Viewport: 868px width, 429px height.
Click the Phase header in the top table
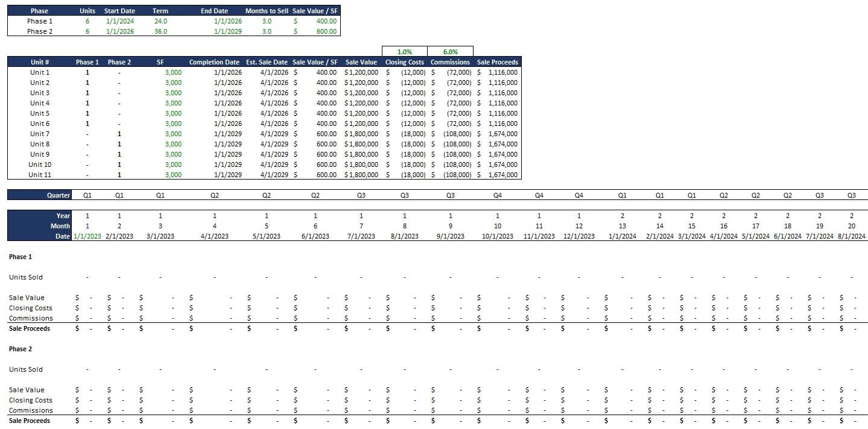(x=39, y=10)
